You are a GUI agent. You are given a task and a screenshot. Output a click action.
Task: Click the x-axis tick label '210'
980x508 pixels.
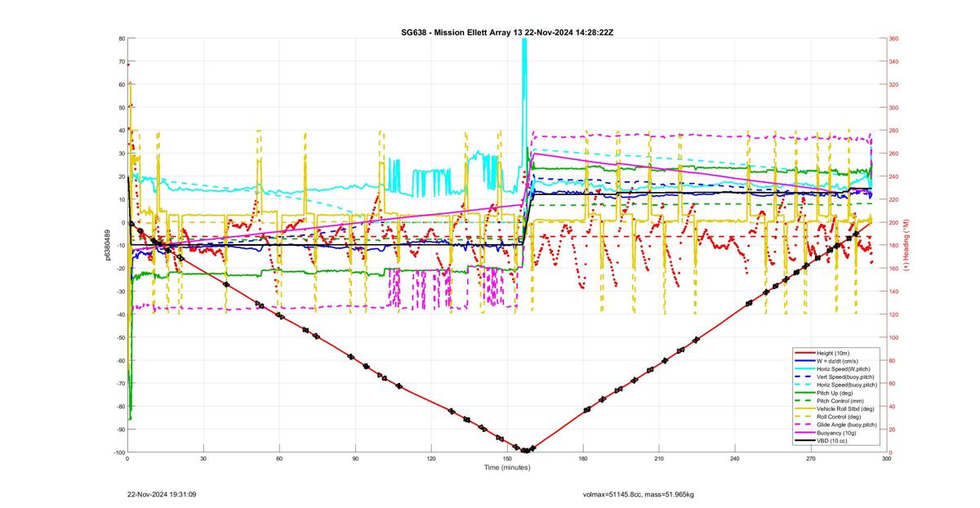coord(659,459)
